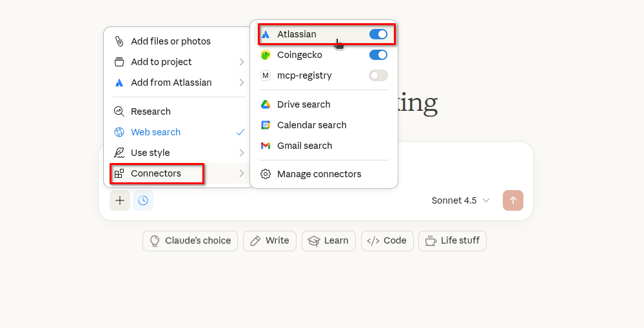The width and height of the screenshot is (644, 328).
Task: Click the paperclip icon for adding files
Action: pos(119,41)
